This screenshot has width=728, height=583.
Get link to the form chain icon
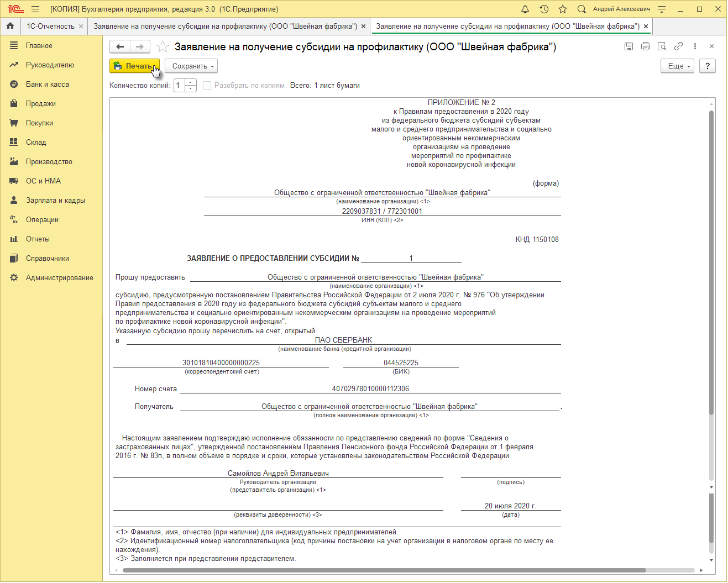tap(678, 46)
